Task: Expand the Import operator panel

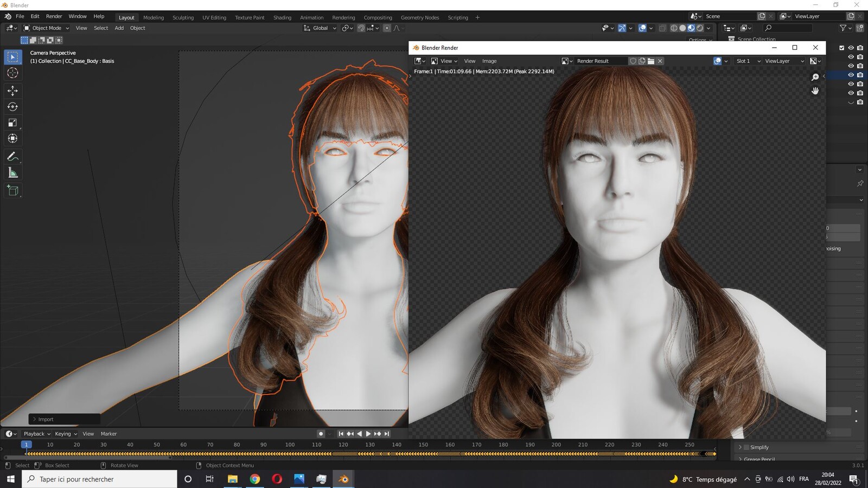Action: 34,419
